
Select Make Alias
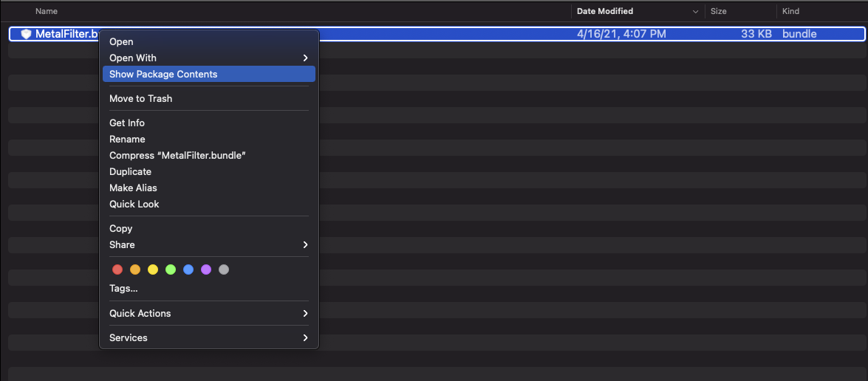coord(209,188)
